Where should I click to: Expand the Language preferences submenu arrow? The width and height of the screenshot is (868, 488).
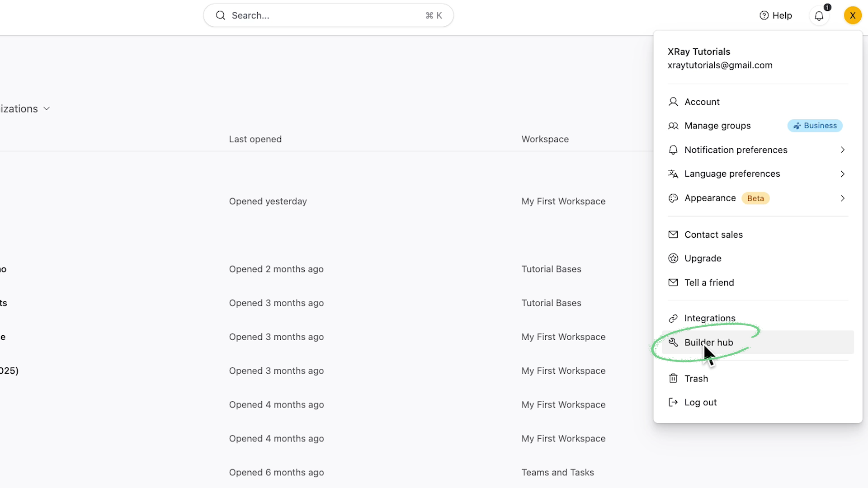843,174
